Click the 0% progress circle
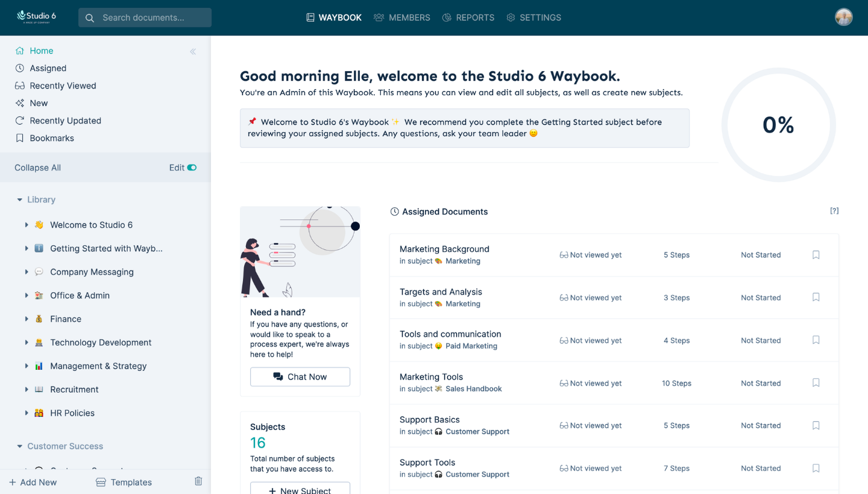Image resolution: width=868 pixels, height=494 pixels. tap(779, 125)
